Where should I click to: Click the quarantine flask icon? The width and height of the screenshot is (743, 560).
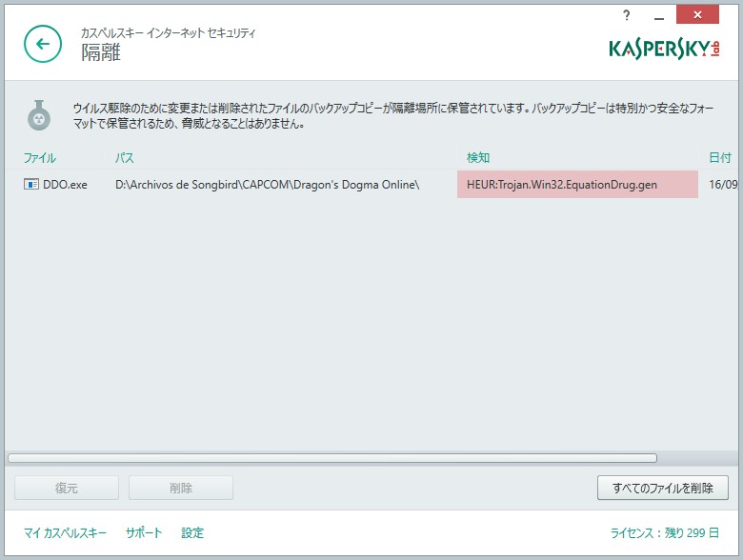39,115
